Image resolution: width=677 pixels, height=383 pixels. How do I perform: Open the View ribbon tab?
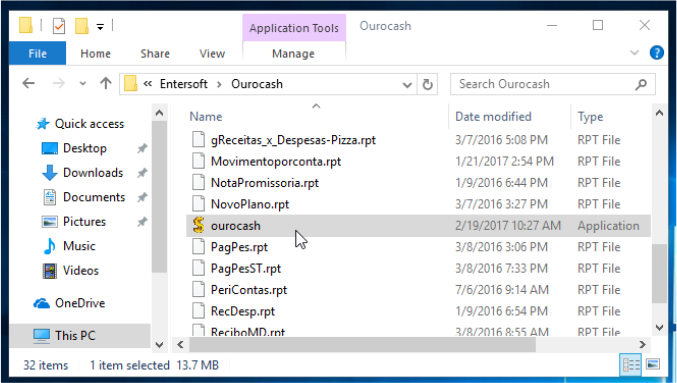(212, 54)
